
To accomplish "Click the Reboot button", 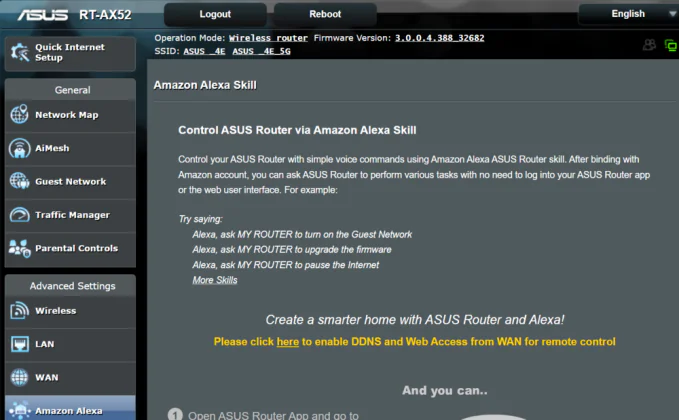I will pyautogui.click(x=325, y=14).
